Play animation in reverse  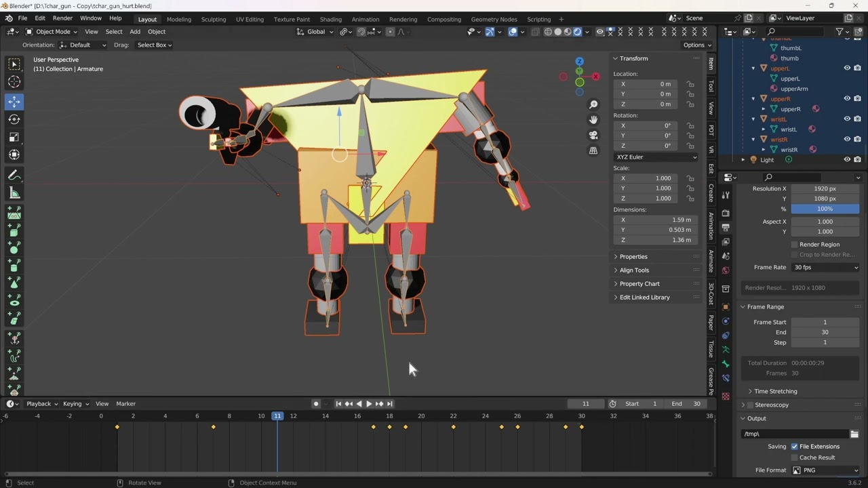pos(359,404)
